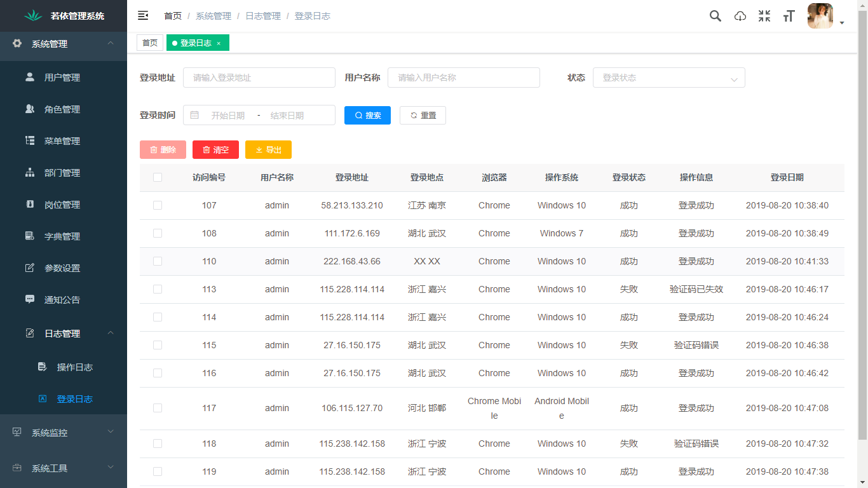The image size is (868, 488).
Task: Check the row checkbox for 访问编号 114
Action: coord(158,317)
